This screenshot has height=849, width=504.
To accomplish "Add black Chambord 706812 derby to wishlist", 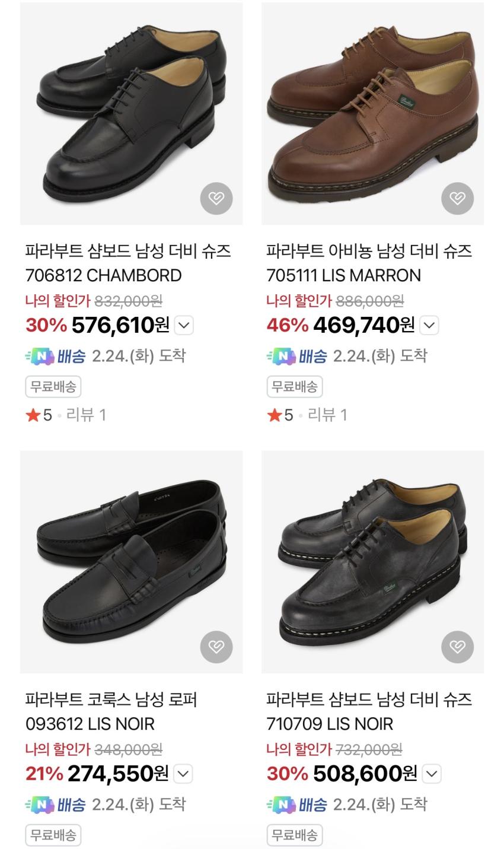I will tap(216, 198).
